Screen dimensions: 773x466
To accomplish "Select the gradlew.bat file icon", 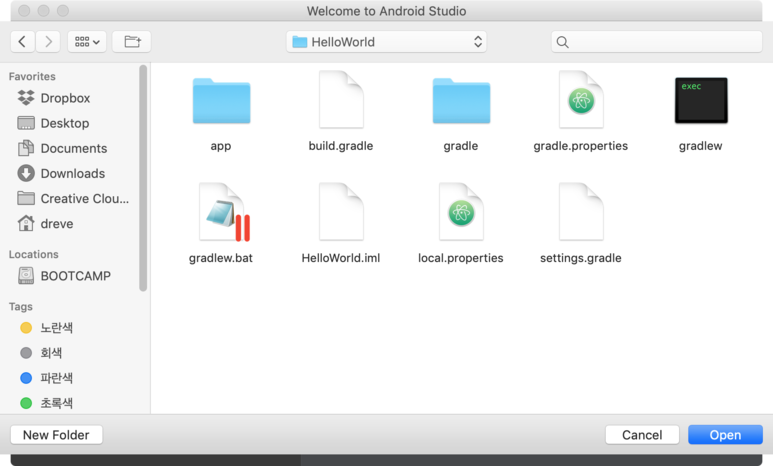I will coord(225,212).
